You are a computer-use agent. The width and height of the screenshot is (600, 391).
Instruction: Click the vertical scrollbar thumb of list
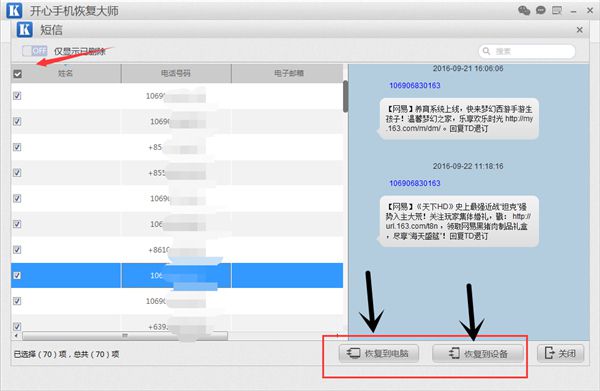tap(346, 96)
